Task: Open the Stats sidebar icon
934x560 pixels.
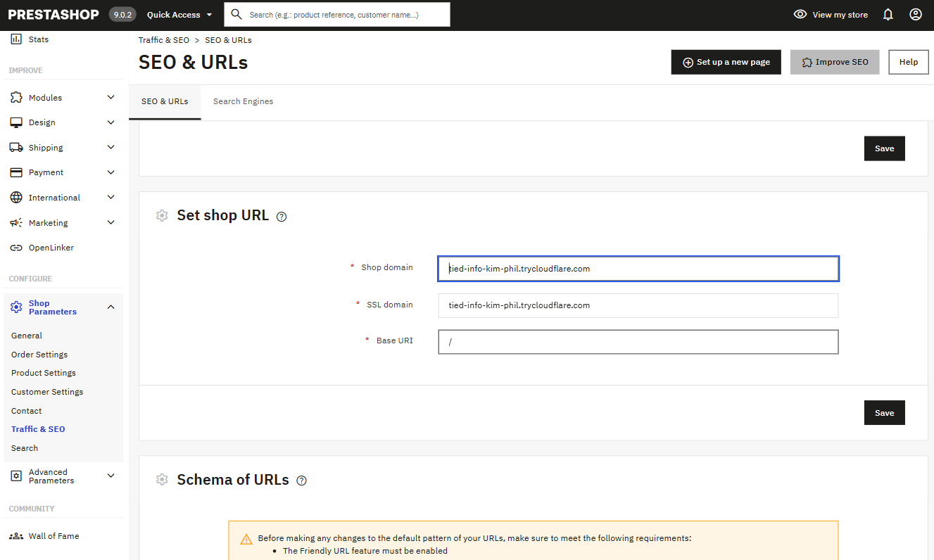Action: 15,39
